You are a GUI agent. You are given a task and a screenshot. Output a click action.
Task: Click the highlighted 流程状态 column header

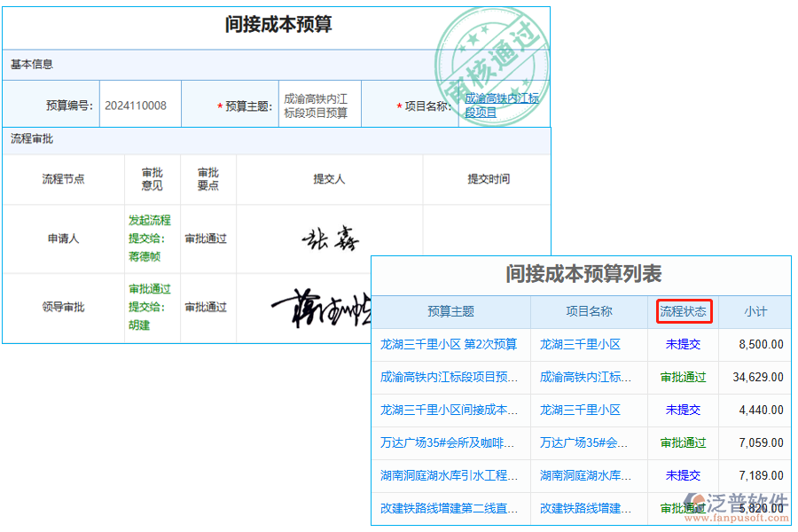(x=684, y=311)
